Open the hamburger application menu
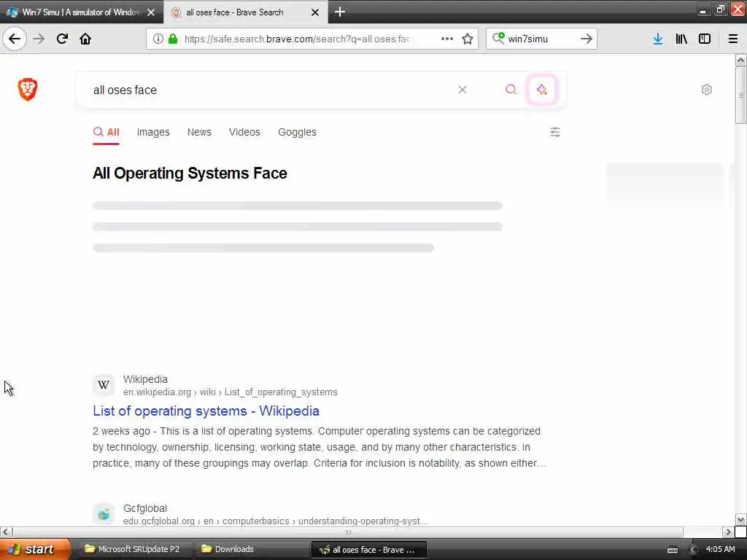The image size is (747, 560). coord(733,39)
